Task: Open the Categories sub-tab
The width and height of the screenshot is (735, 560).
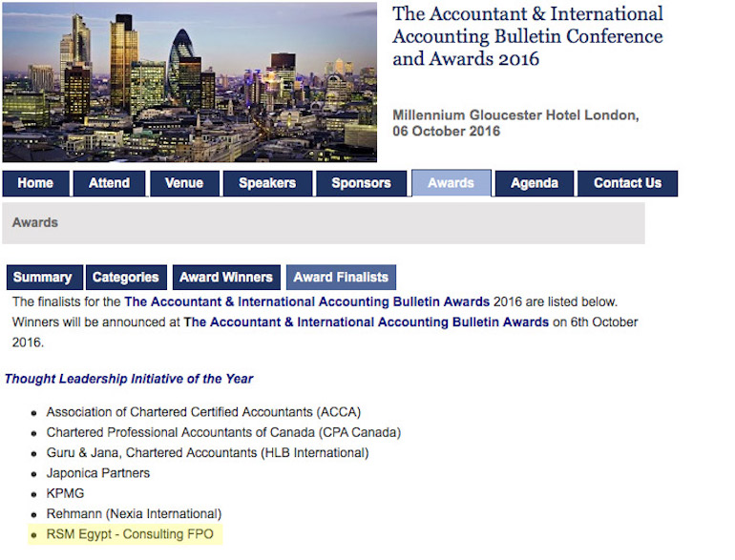Action: point(125,278)
